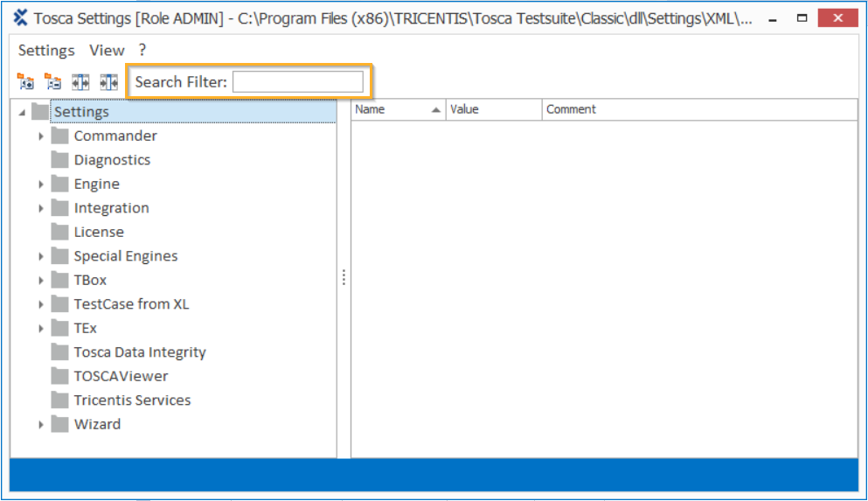Image resolution: width=868 pixels, height=501 pixels.
Task: Select the Settings root tree label
Action: click(81, 112)
